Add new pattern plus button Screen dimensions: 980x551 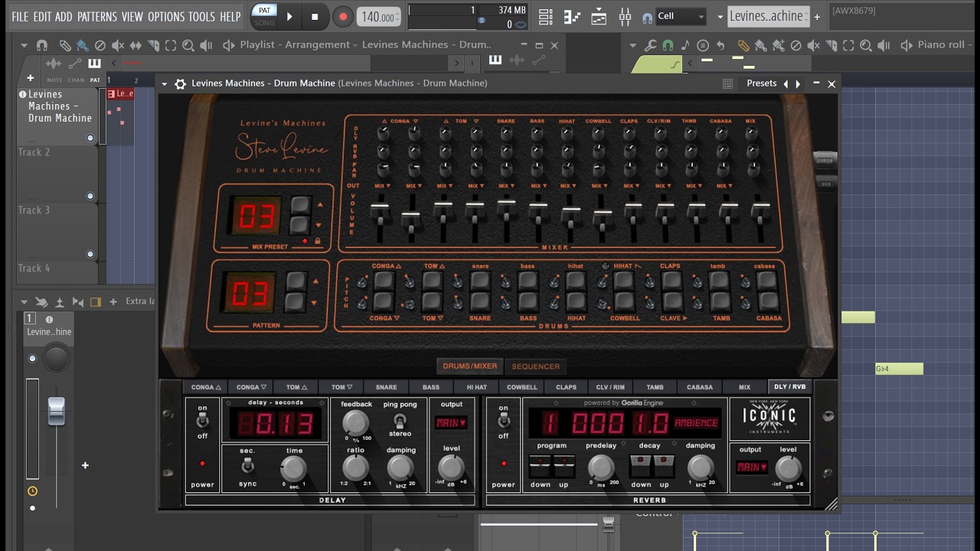point(817,17)
